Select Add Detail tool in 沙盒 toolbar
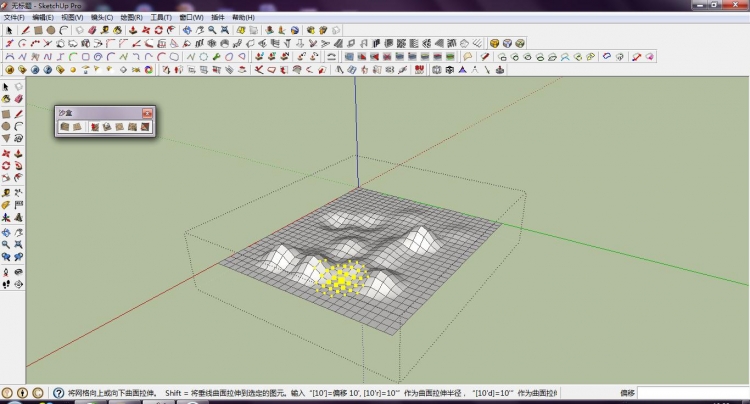 (x=132, y=127)
